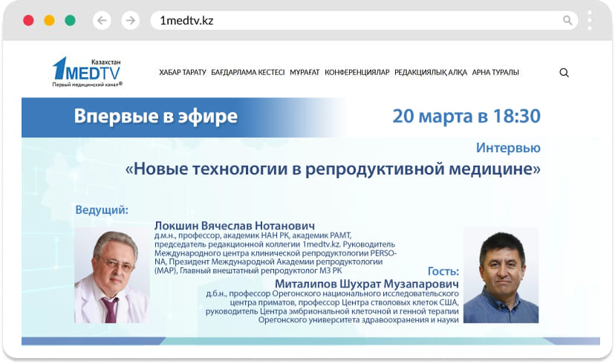Click the Первый медицинский канал tagline

tap(87, 85)
